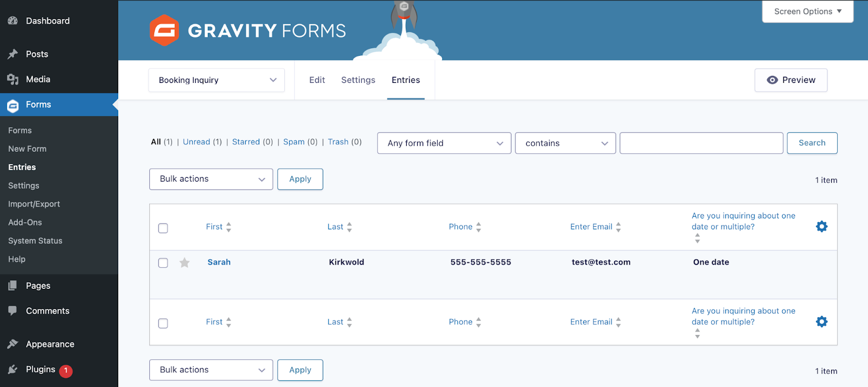Open Forms submenu item under Forms
Image resolution: width=868 pixels, height=387 pixels.
coord(20,131)
